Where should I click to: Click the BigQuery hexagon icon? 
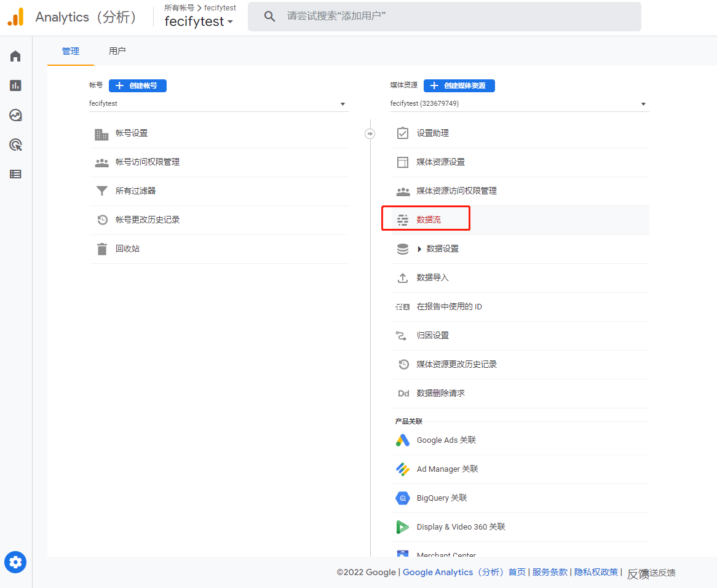coord(402,498)
